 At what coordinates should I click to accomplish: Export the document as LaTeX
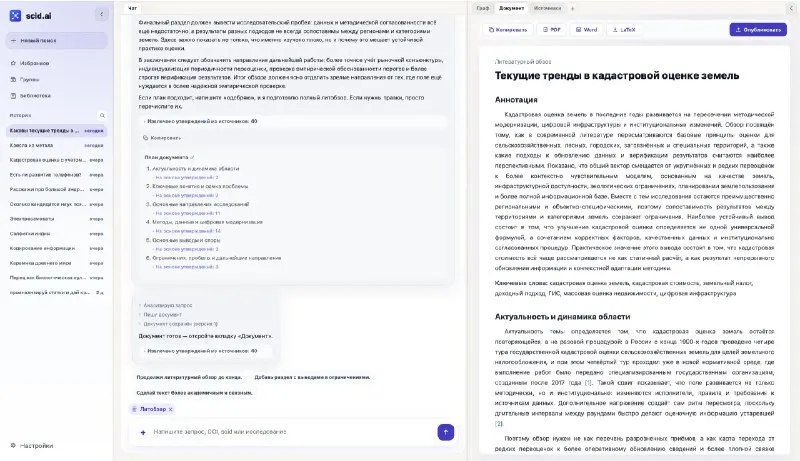click(624, 30)
